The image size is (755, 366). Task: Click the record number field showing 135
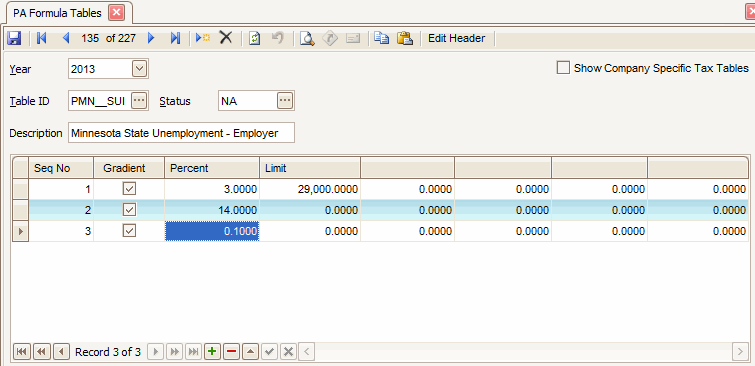point(90,38)
